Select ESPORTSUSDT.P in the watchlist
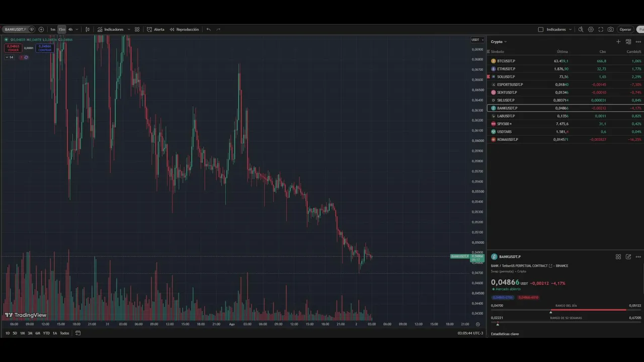Viewport: 644px width, 362px height. [566, 84]
